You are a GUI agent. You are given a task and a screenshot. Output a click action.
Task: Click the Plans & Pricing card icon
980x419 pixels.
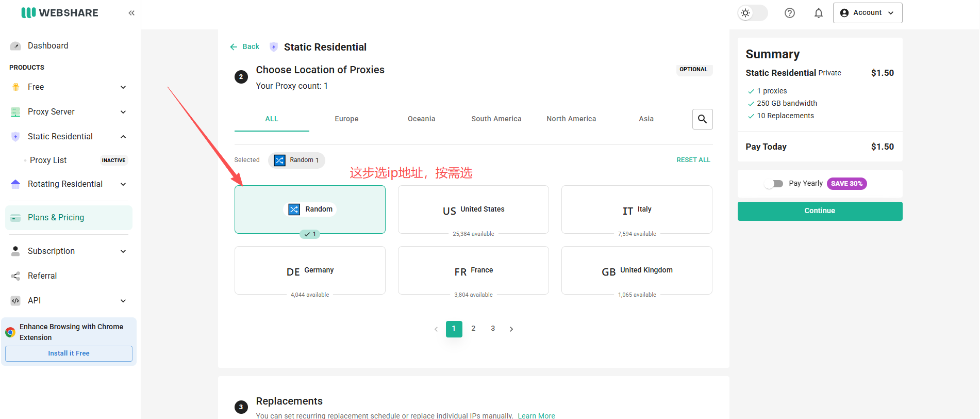point(15,218)
